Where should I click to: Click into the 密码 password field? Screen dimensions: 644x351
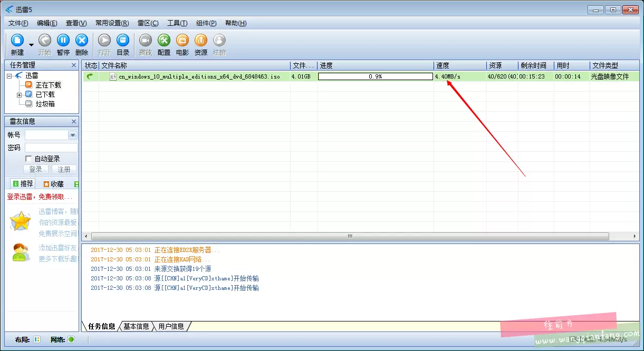[x=51, y=148]
